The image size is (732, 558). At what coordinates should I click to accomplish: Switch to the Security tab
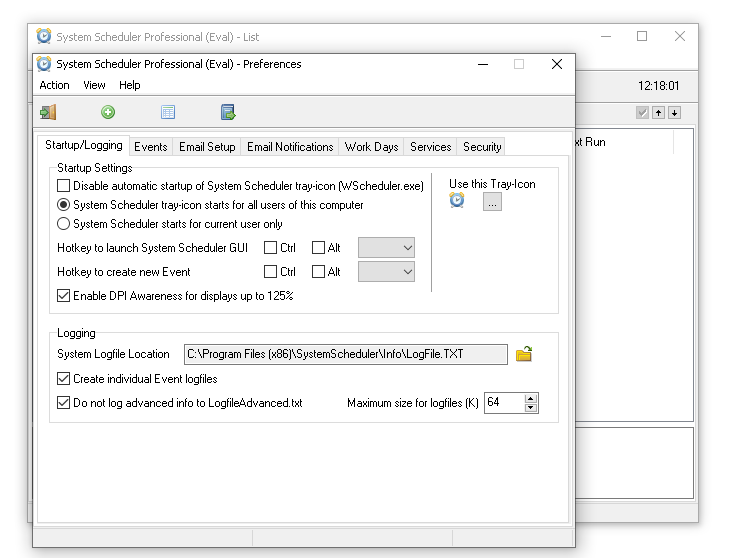482,147
